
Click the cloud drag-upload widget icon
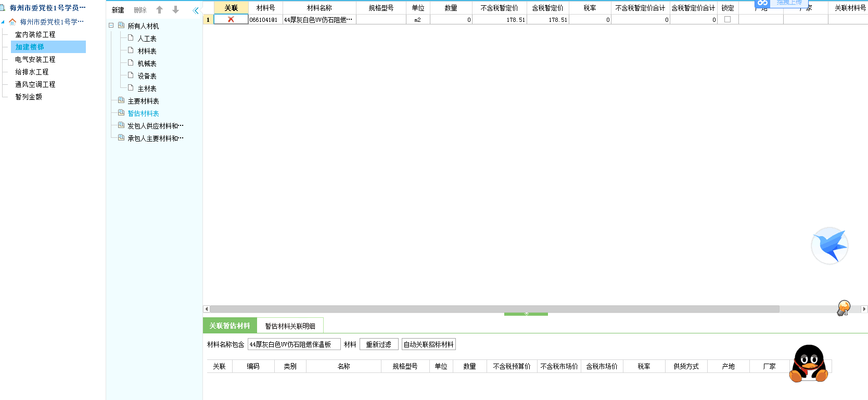(x=762, y=3)
